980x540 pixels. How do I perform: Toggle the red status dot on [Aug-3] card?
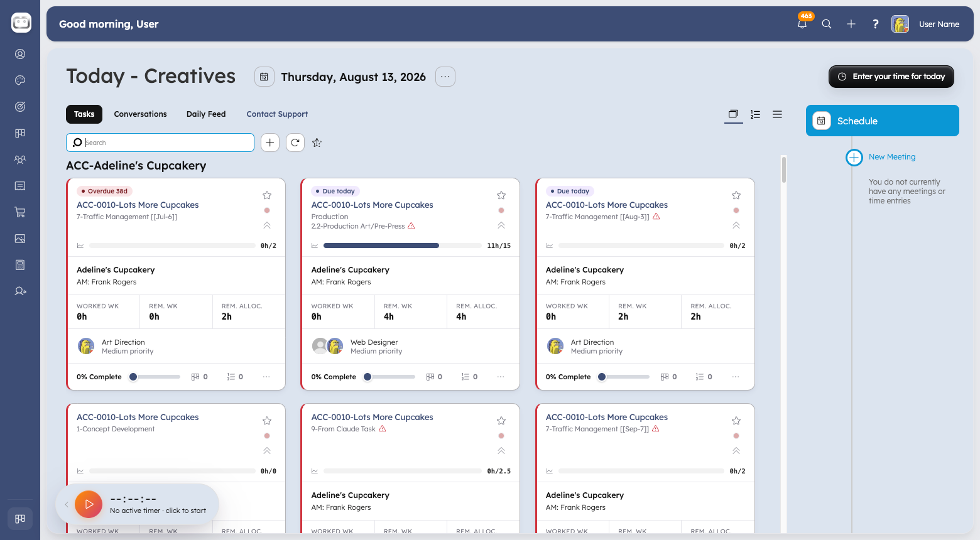pos(736,210)
